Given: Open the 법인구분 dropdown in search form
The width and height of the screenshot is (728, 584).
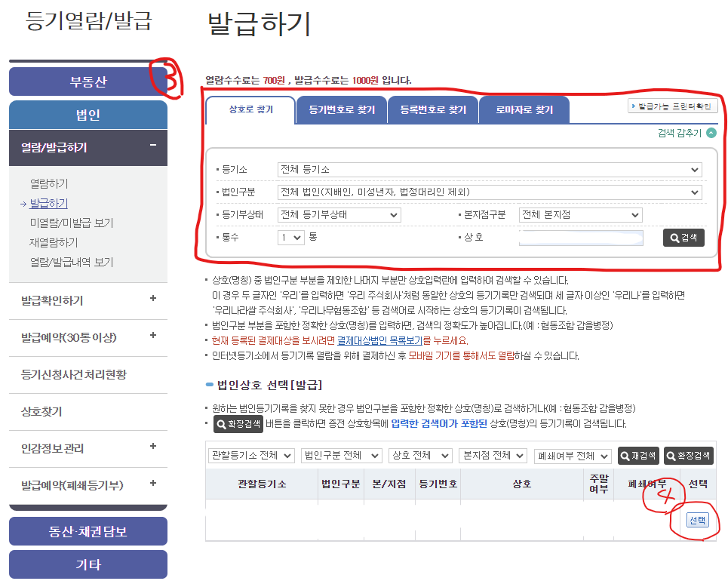Looking at the screenshot, I should (x=490, y=192).
